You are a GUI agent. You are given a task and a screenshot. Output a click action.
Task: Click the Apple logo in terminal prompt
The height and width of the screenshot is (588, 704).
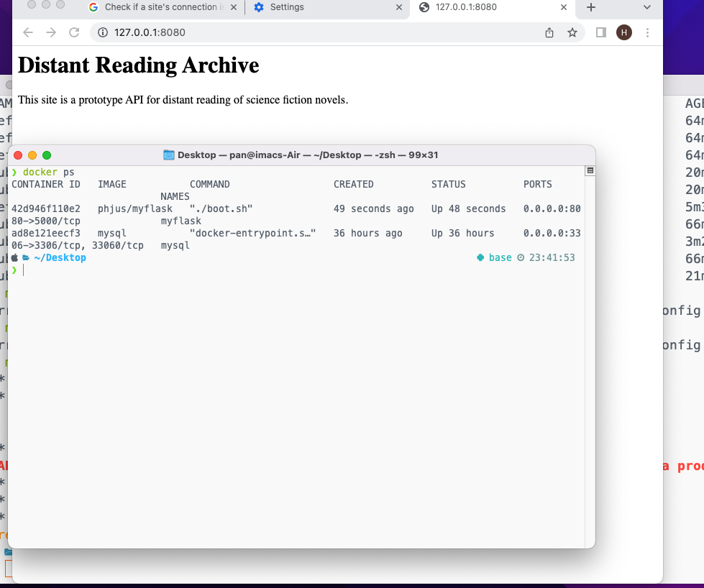point(15,257)
